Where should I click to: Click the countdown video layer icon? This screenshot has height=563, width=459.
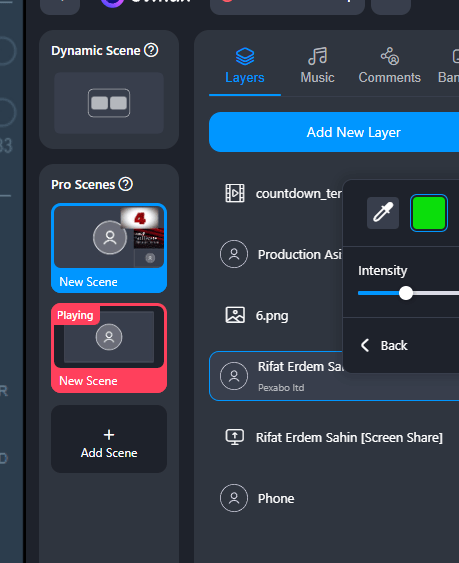235,193
